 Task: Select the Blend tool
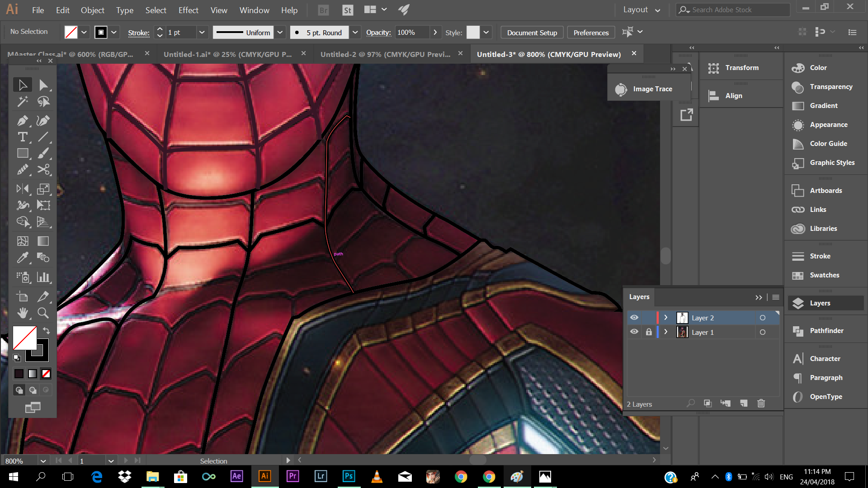point(43,258)
